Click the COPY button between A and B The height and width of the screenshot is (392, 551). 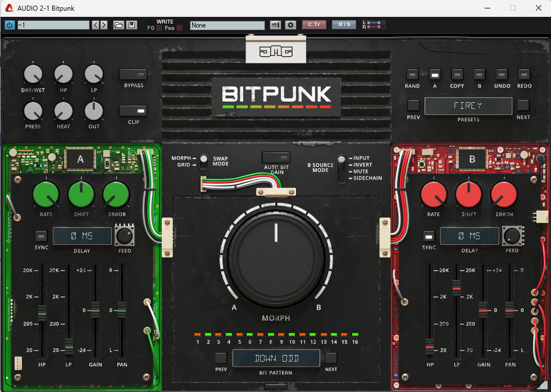(457, 75)
